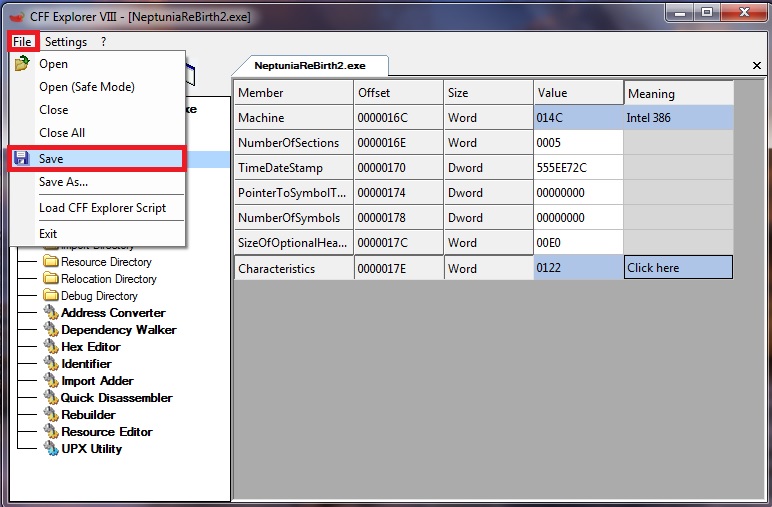Select Load CFF Explorer Script

[97, 208]
